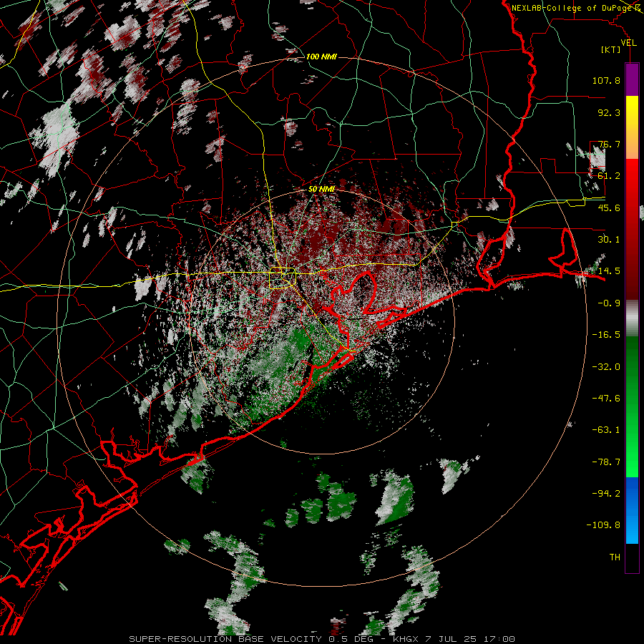Screen dimensions: 644x644
Task: Click the 'TH' legend label
Action: coord(615,557)
